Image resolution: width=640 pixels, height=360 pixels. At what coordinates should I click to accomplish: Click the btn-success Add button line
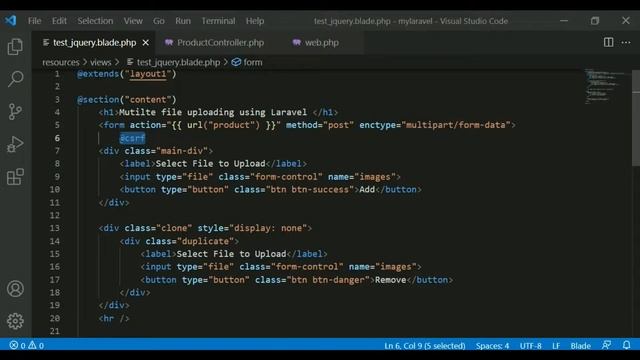point(271,189)
